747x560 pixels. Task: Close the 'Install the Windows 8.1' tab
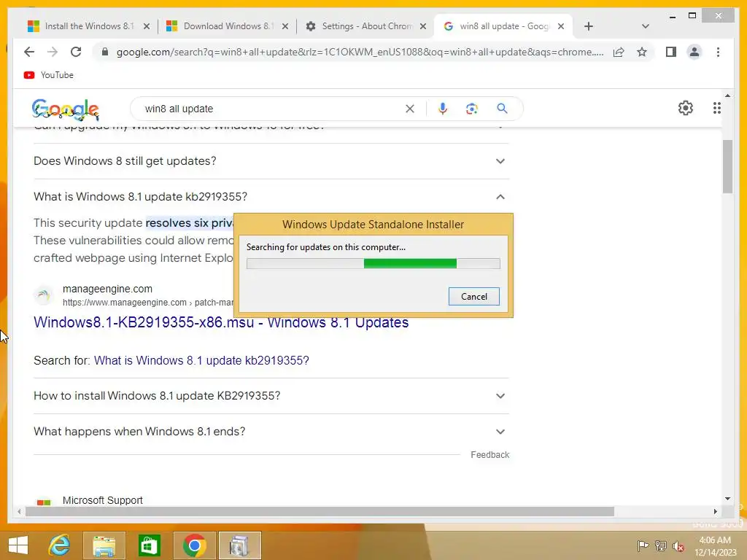coord(147,26)
